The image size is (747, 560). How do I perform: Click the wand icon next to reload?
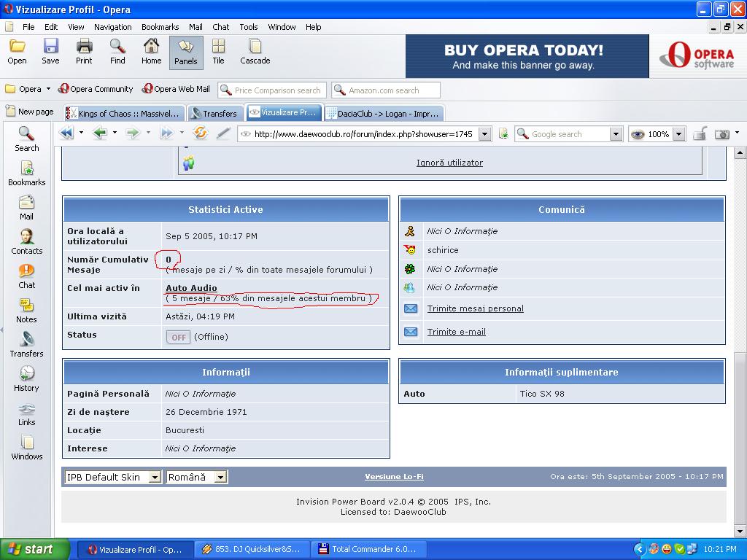[223, 133]
